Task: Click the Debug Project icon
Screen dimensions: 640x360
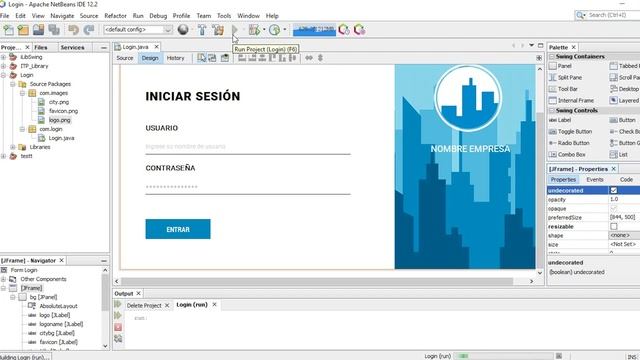Action: point(254,30)
